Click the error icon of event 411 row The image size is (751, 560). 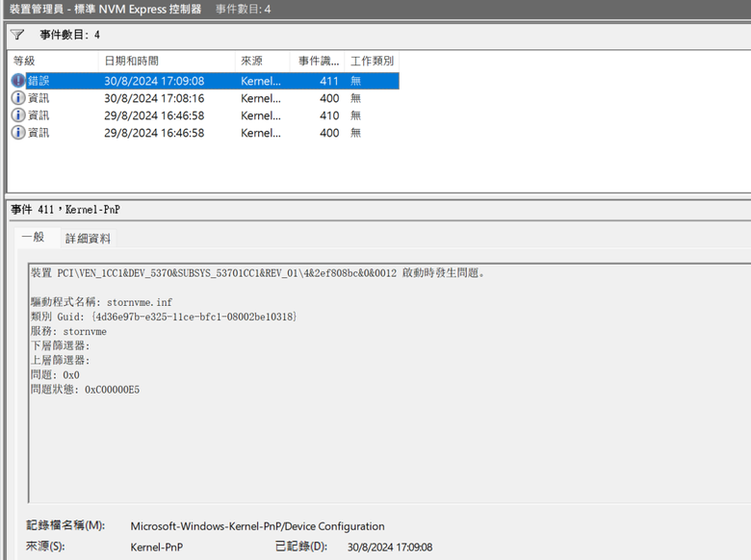point(17,81)
